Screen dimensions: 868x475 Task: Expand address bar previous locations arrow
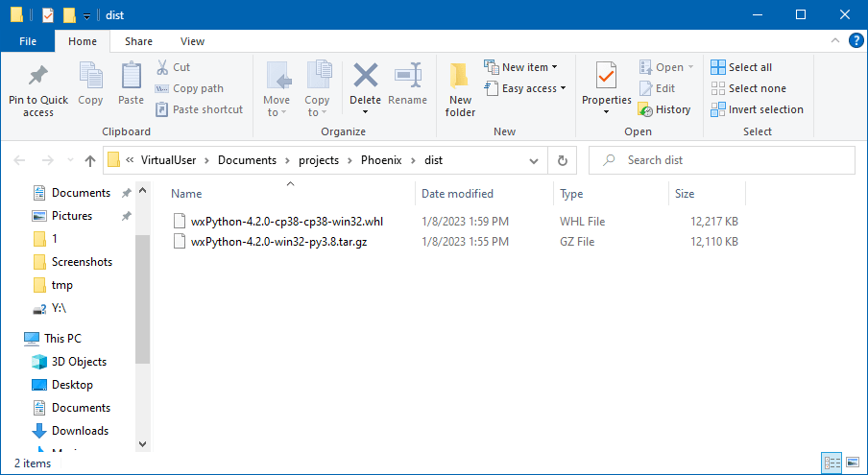pyautogui.click(x=534, y=161)
